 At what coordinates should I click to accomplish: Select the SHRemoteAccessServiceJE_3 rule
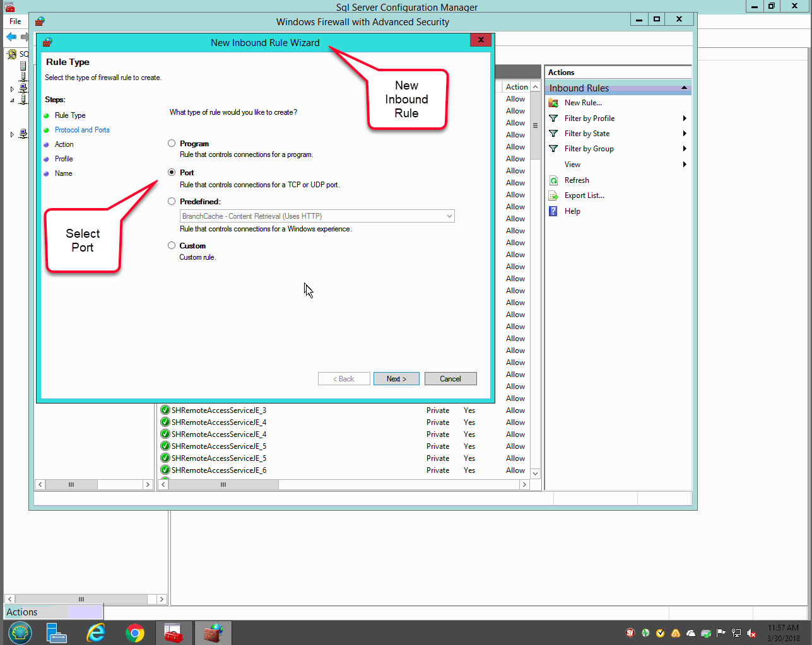(219, 410)
